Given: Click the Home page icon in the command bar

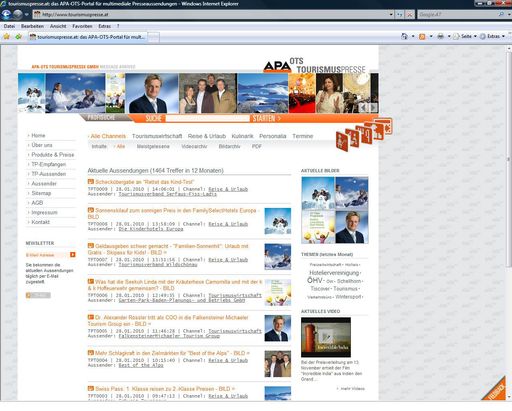Looking at the screenshot, I should click(x=404, y=36).
